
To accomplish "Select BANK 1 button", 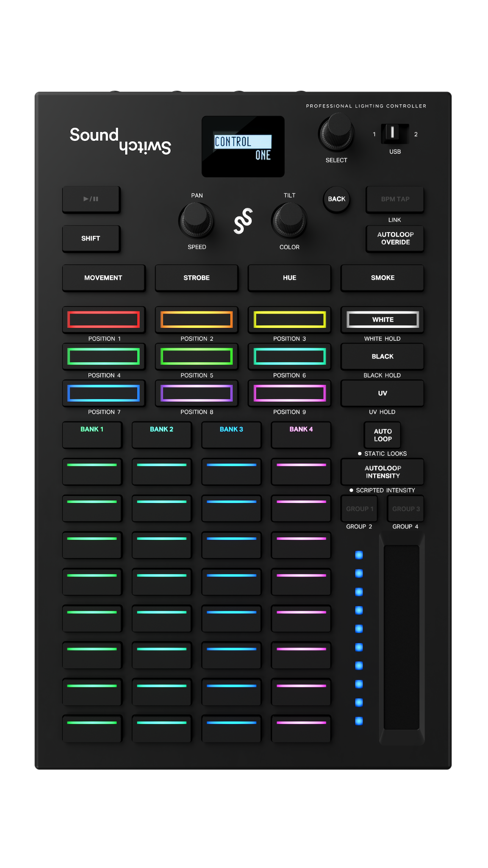I will [92, 434].
